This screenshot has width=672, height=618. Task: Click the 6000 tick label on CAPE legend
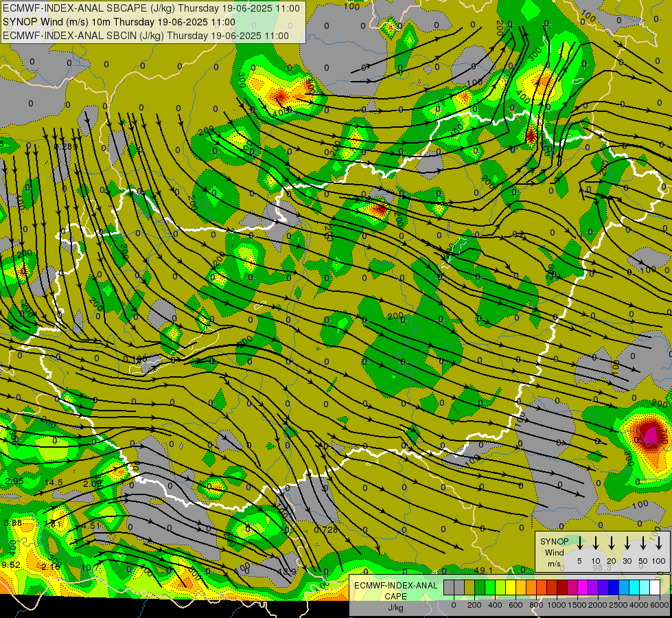coord(660,605)
